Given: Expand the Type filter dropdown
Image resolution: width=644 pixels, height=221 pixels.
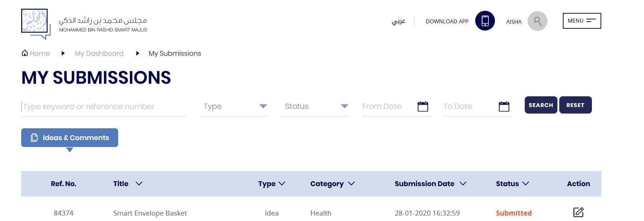Looking at the screenshot, I should pyautogui.click(x=263, y=106).
